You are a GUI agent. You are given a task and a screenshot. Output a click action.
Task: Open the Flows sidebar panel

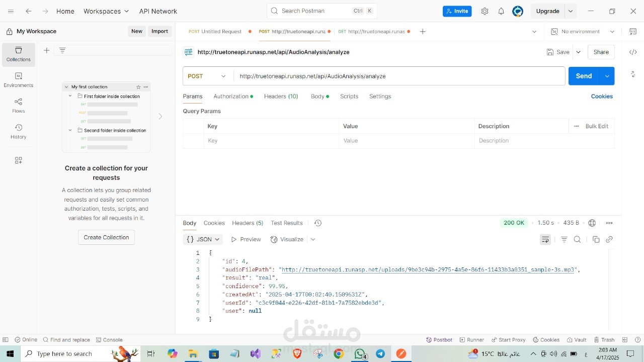click(x=19, y=106)
